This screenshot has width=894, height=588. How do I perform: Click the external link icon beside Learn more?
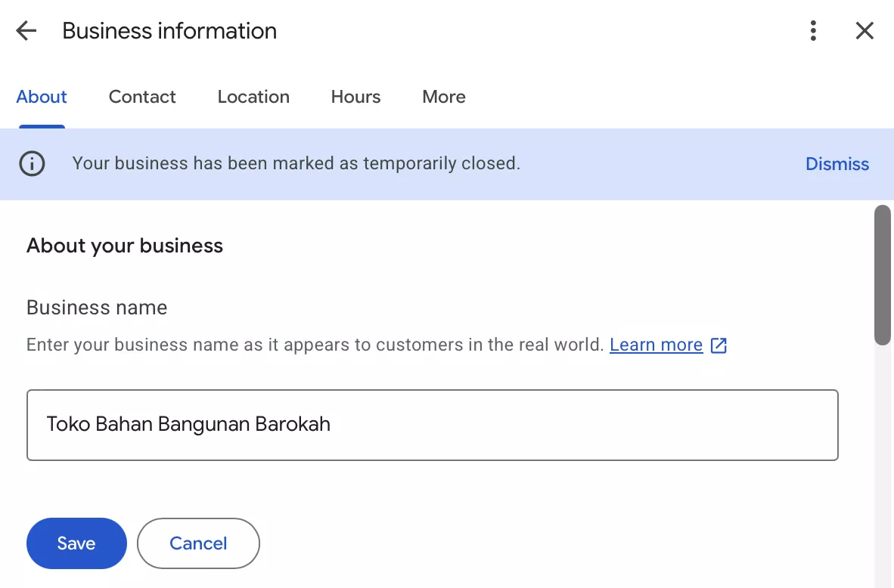click(719, 345)
